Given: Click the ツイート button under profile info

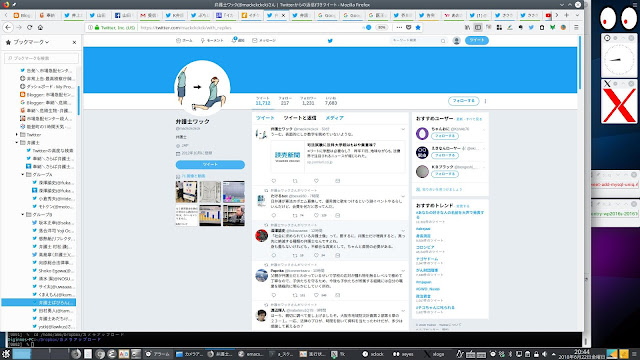Looking at the screenshot, I should (x=210, y=164).
